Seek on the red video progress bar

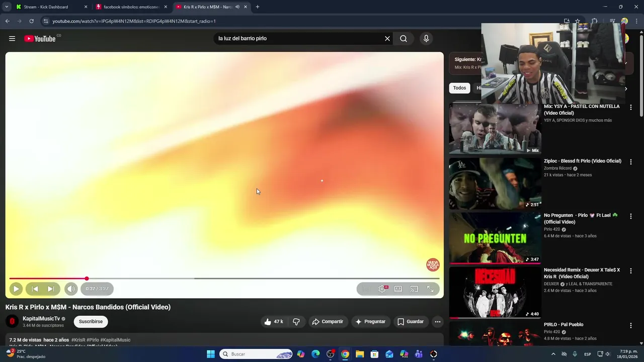(224, 278)
